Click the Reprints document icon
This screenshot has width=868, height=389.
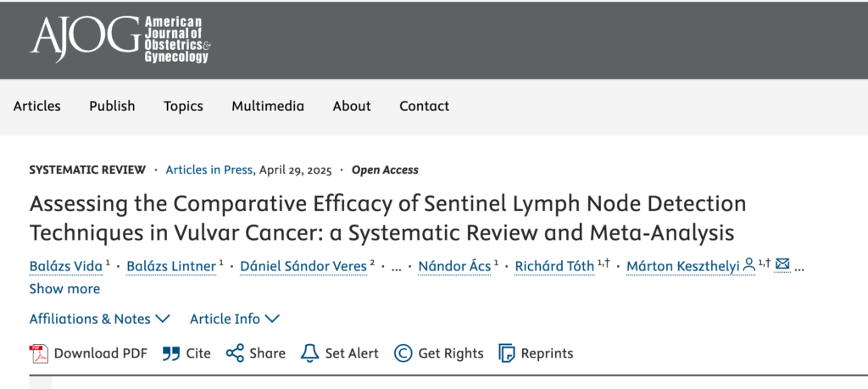coord(507,353)
